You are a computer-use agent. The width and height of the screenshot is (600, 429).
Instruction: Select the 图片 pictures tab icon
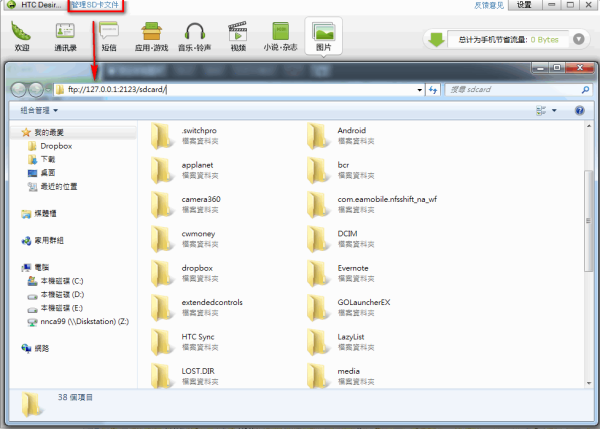tap(324, 31)
